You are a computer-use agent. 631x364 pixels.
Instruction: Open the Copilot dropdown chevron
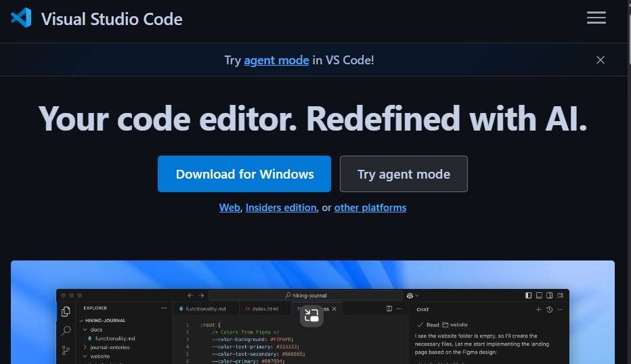(x=417, y=296)
